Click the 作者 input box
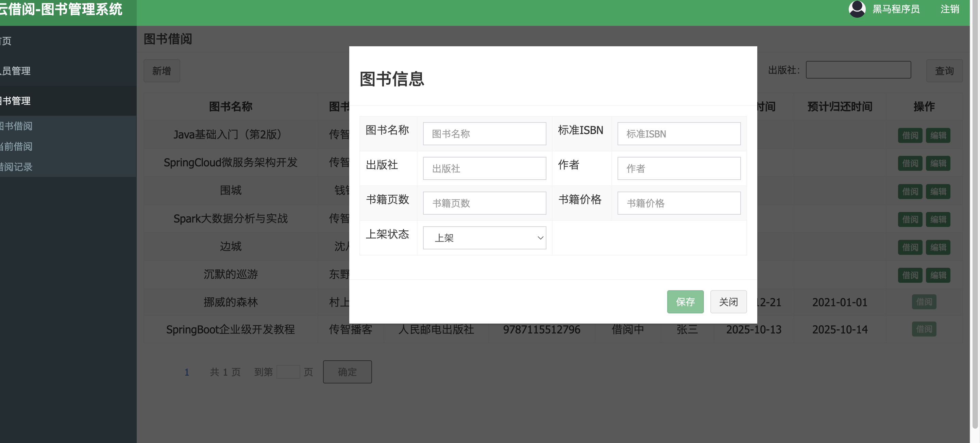980x443 pixels. click(679, 168)
